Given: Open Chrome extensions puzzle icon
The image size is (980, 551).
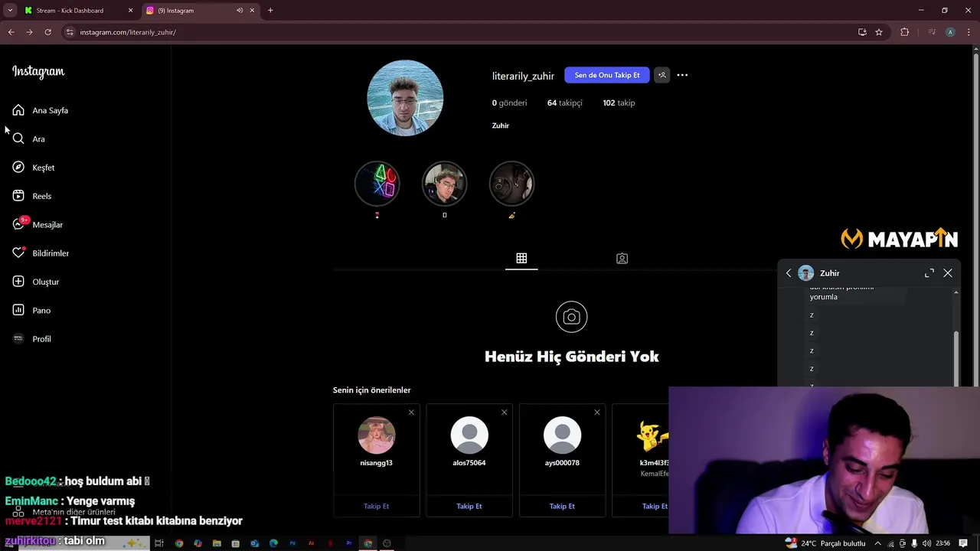Looking at the screenshot, I should tap(905, 32).
